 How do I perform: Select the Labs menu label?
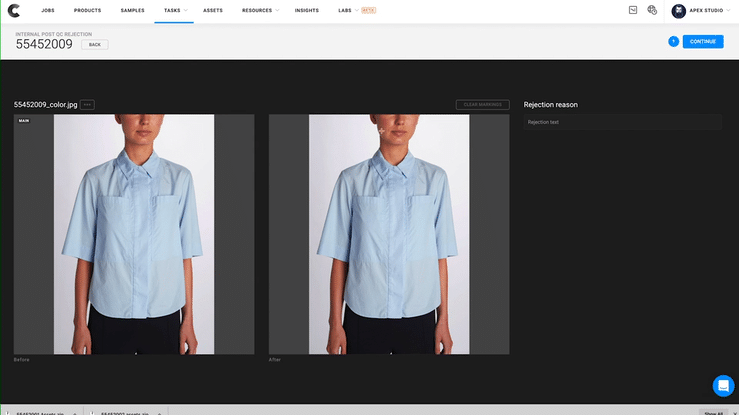(345, 10)
